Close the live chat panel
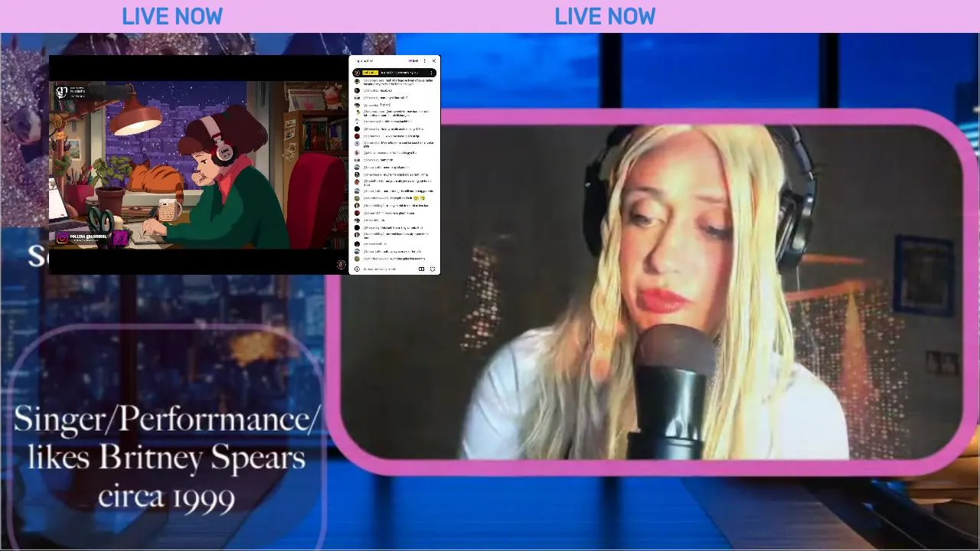The height and width of the screenshot is (551, 980). tap(434, 60)
